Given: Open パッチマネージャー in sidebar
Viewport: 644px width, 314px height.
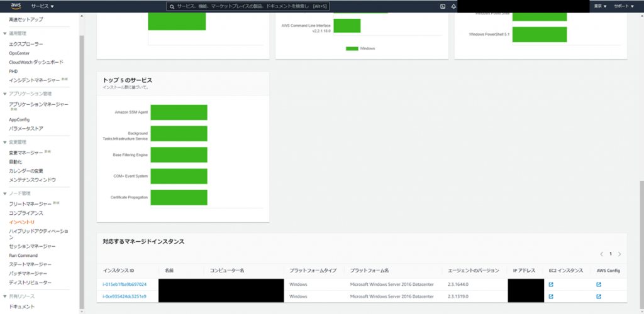Looking at the screenshot, I should [x=28, y=273].
